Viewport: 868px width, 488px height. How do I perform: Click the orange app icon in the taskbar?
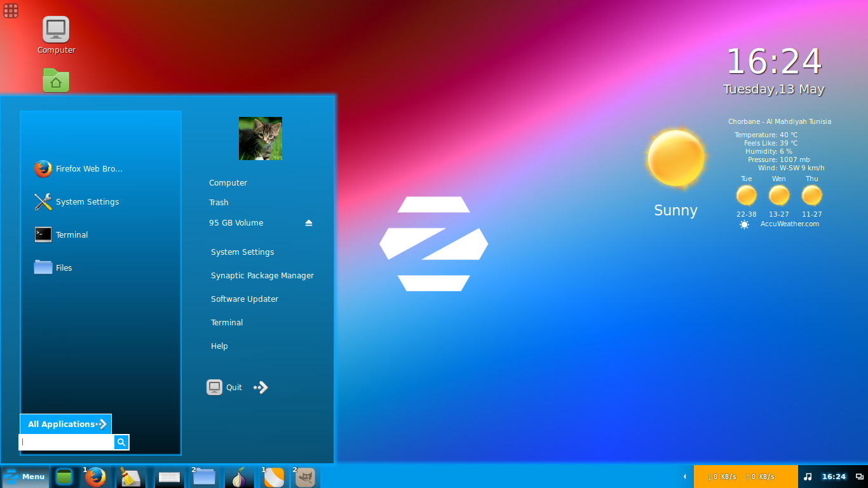pos(273,477)
